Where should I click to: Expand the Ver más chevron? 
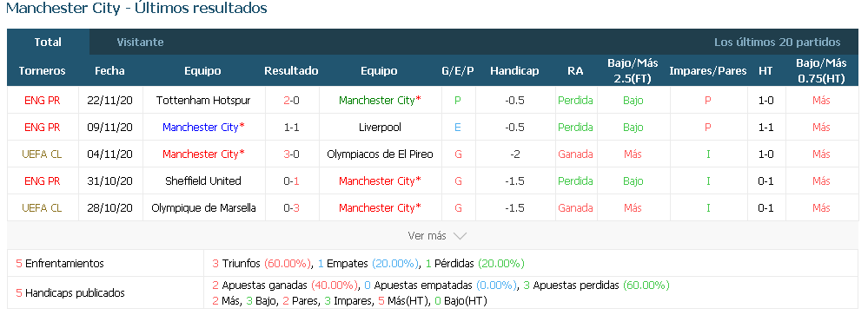[x=460, y=236]
